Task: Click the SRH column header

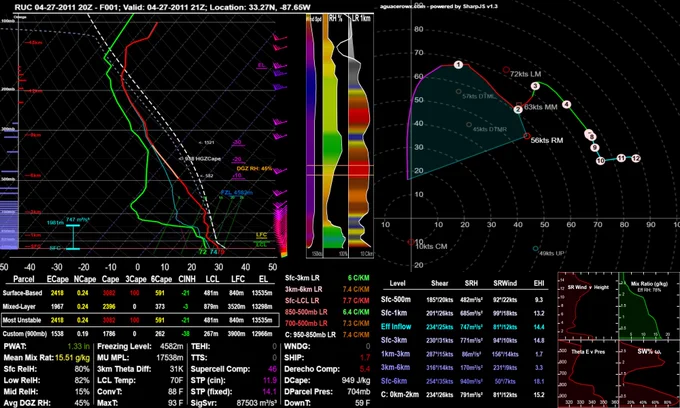Action: coord(471,283)
